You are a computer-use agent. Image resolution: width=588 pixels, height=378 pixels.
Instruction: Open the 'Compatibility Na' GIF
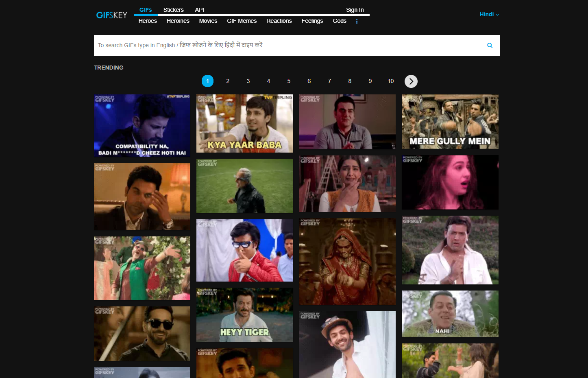tap(142, 126)
